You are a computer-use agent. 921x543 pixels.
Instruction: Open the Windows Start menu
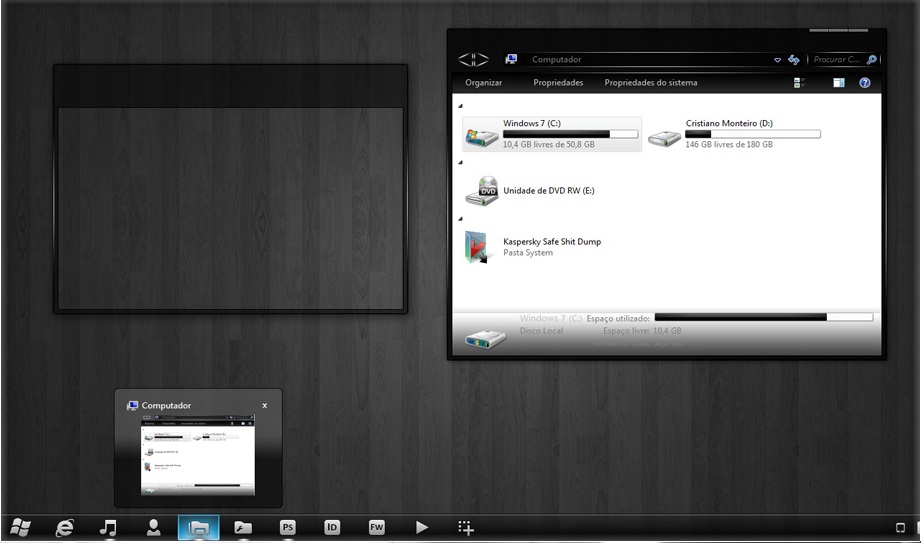pos(20,527)
